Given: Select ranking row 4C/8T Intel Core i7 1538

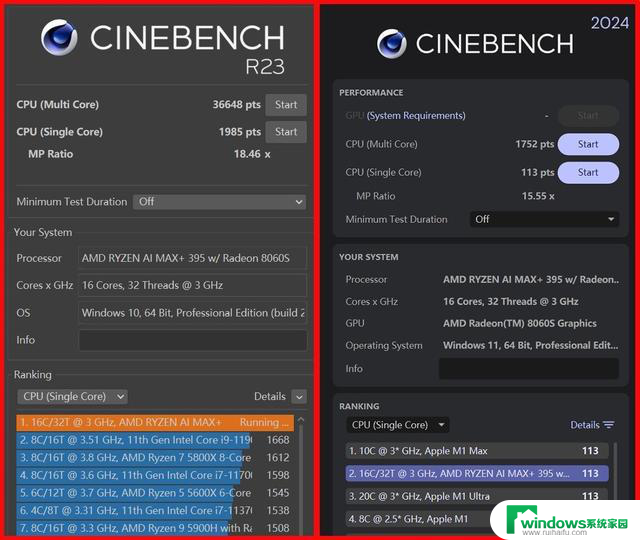Looking at the screenshot, I should [155, 510].
